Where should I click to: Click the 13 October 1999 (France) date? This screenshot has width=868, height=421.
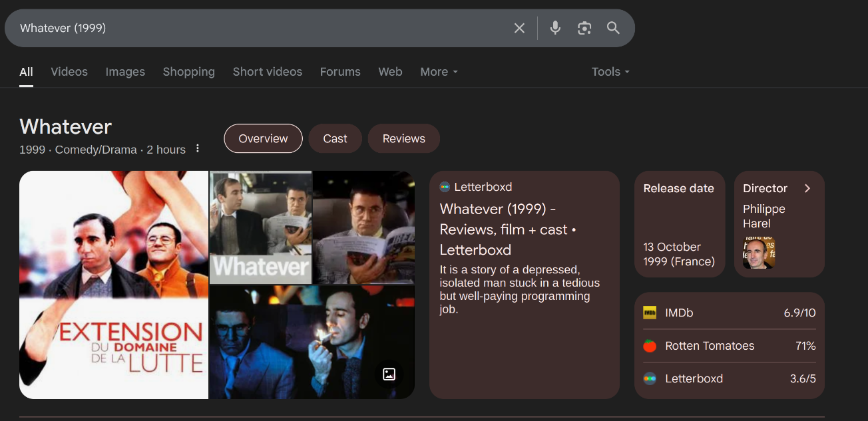tap(679, 254)
